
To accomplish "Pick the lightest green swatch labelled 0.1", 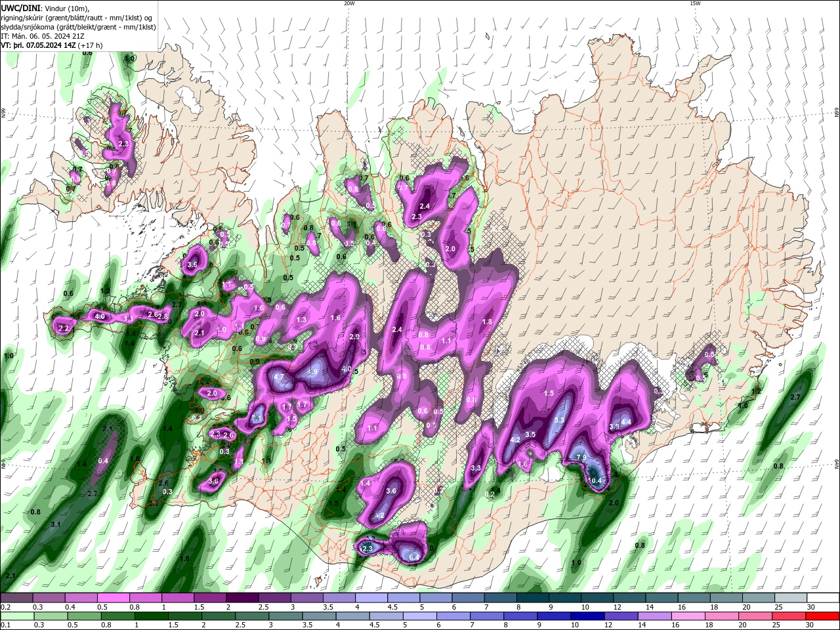I will [18, 616].
